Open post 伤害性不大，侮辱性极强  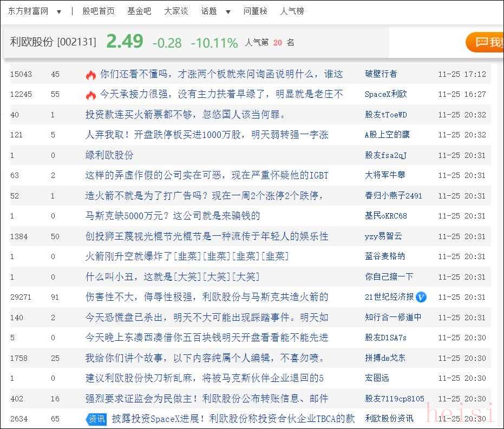coord(206,297)
